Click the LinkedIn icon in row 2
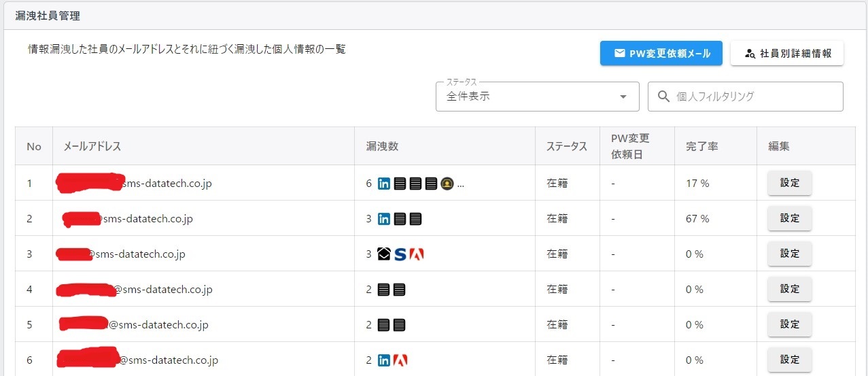Viewport: 868px width, 376px height. point(384,219)
